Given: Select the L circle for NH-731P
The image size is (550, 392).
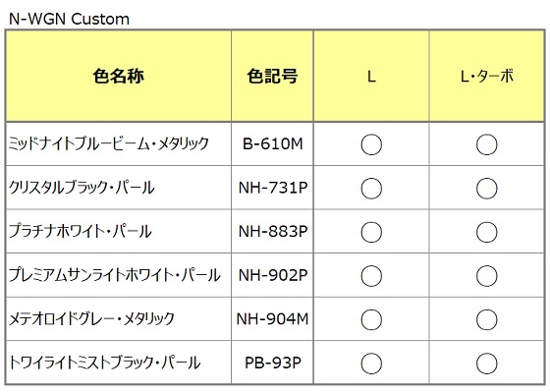Looking at the screenshot, I should click(x=371, y=188).
